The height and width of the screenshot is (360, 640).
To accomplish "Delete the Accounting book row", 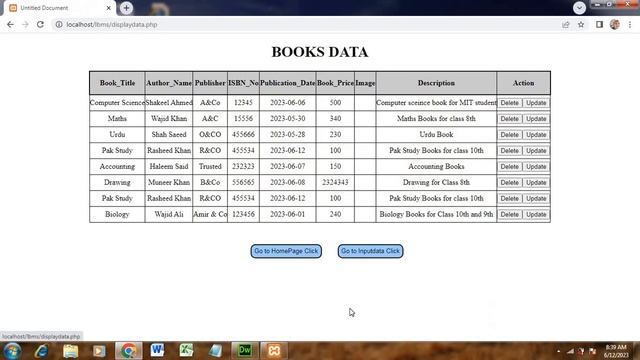I will pyautogui.click(x=509, y=167).
